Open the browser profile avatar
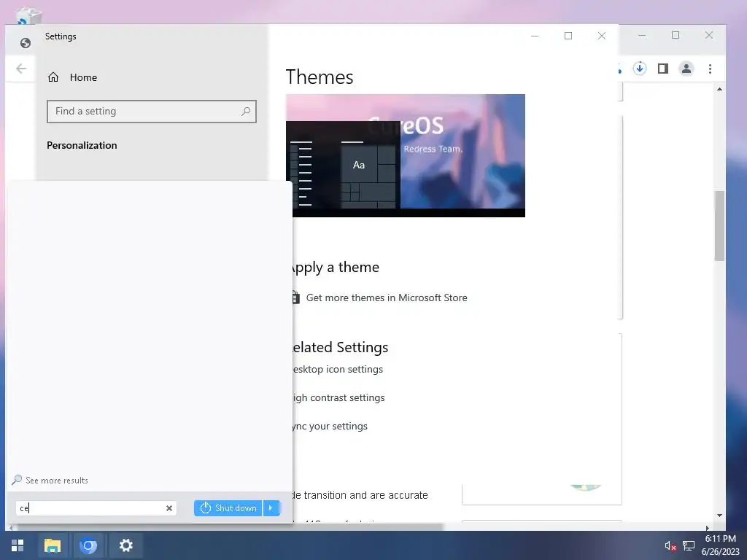Screen dimensions: 747x560 tap(686, 69)
